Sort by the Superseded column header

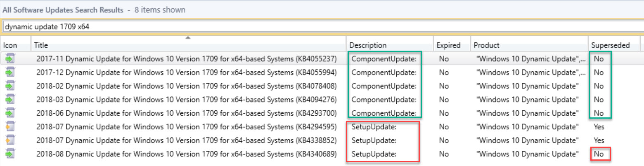614,45
